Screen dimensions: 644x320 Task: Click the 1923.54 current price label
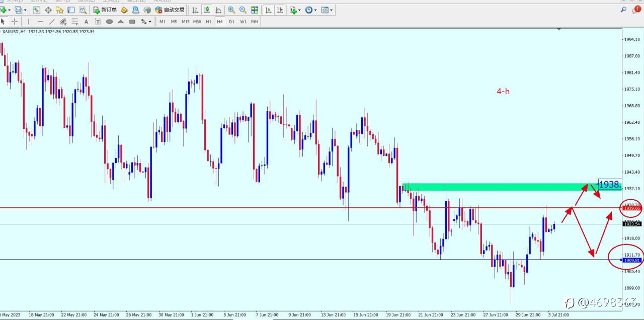[x=631, y=224]
